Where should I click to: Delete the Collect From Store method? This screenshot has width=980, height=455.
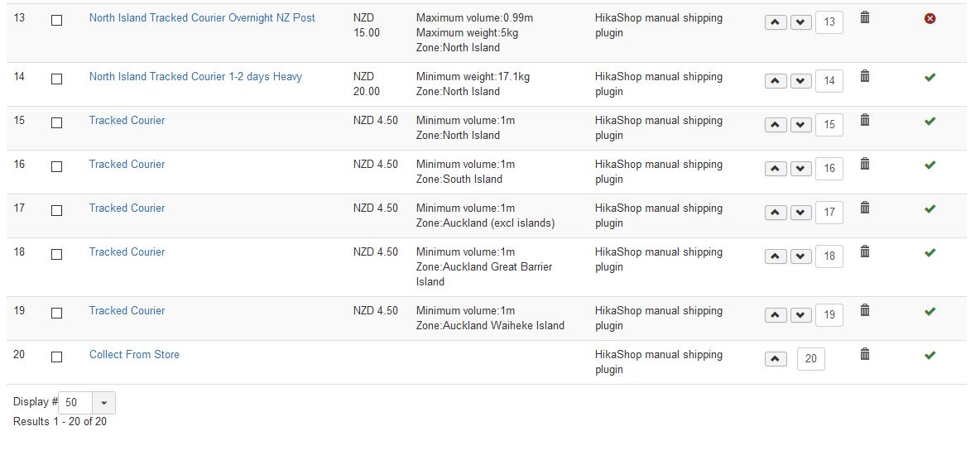click(864, 354)
